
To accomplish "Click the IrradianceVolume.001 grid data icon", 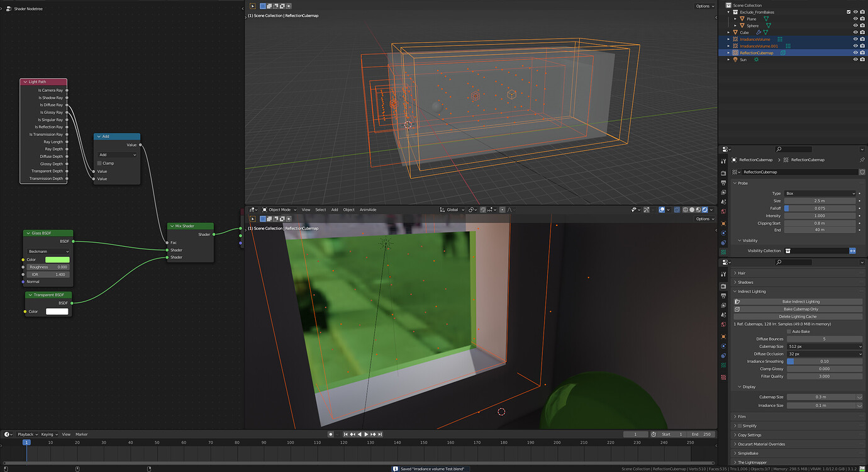I will tap(787, 46).
